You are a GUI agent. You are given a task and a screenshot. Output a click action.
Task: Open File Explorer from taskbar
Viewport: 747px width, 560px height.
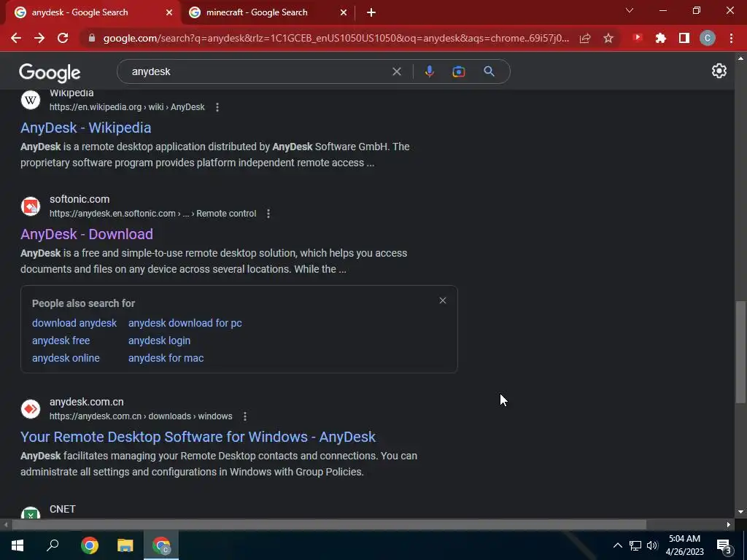[x=125, y=545]
